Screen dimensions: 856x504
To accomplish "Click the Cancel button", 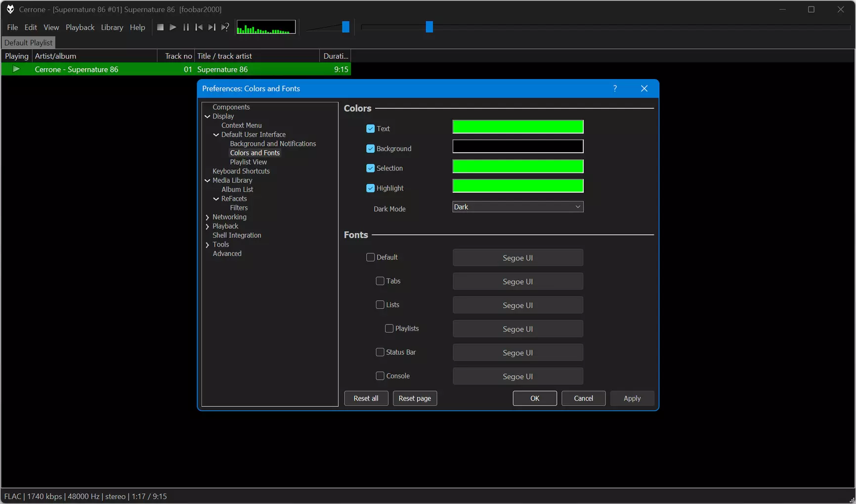I will point(584,398).
